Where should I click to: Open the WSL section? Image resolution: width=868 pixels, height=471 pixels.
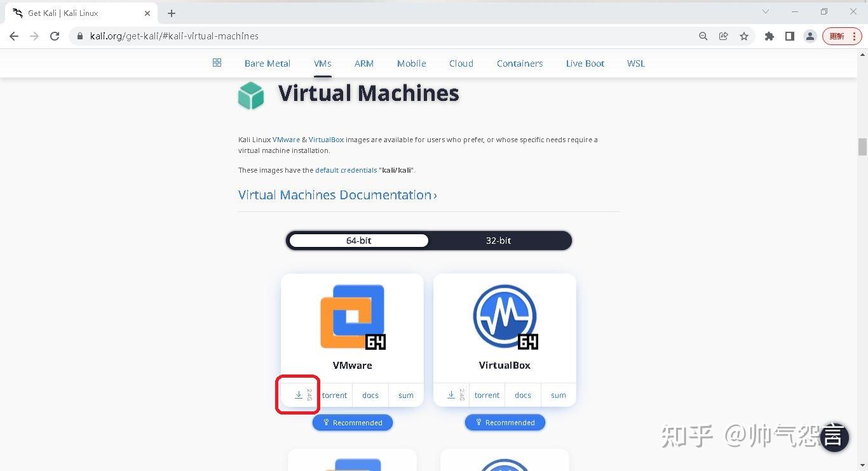coord(636,63)
